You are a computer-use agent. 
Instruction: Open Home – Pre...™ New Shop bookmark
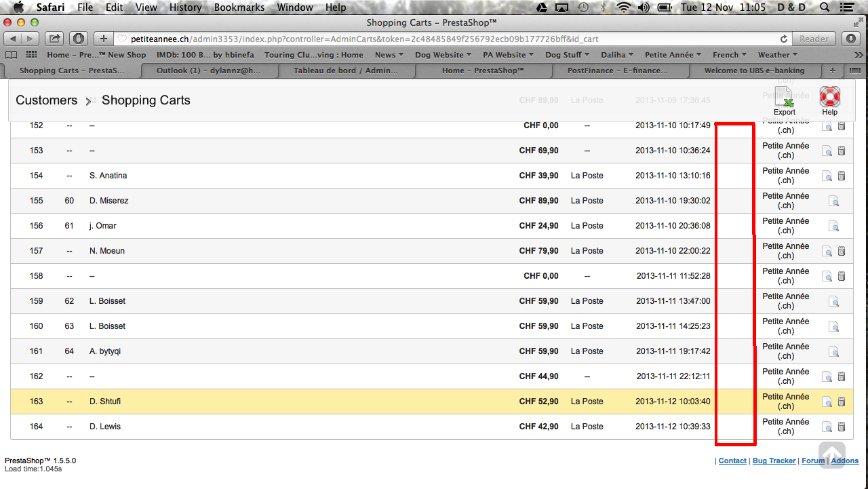pos(96,55)
